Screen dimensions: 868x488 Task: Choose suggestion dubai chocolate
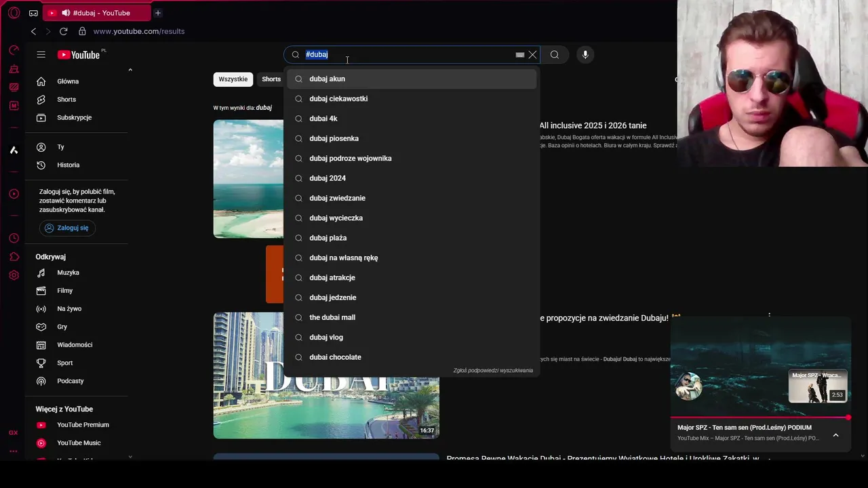pos(412,357)
